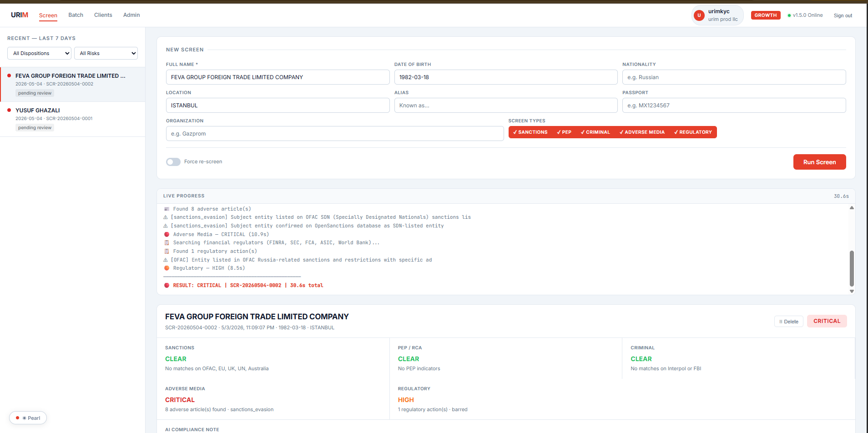This screenshot has width=868, height=433.
Task: Click the 30.6s timer text
Action: tap(841, 196)
